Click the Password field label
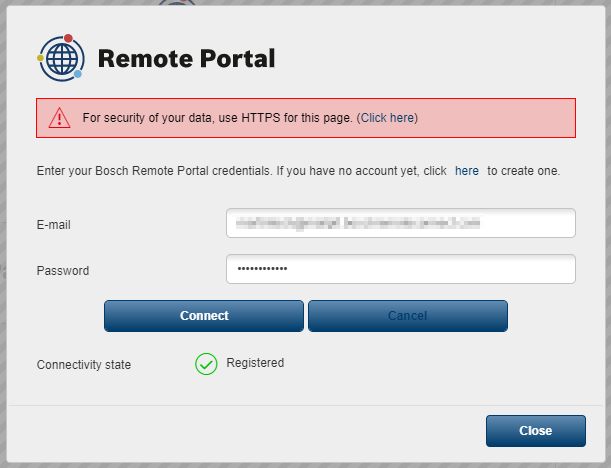 point(63,270)
